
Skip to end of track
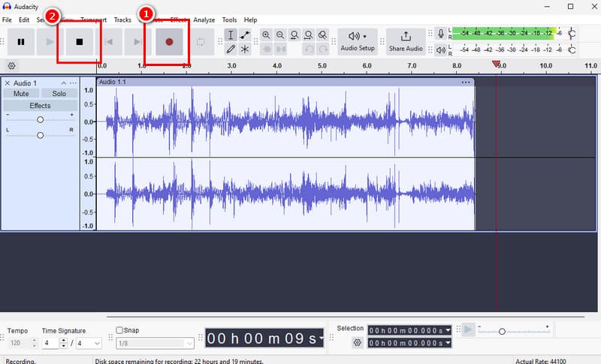coord(137,42)
